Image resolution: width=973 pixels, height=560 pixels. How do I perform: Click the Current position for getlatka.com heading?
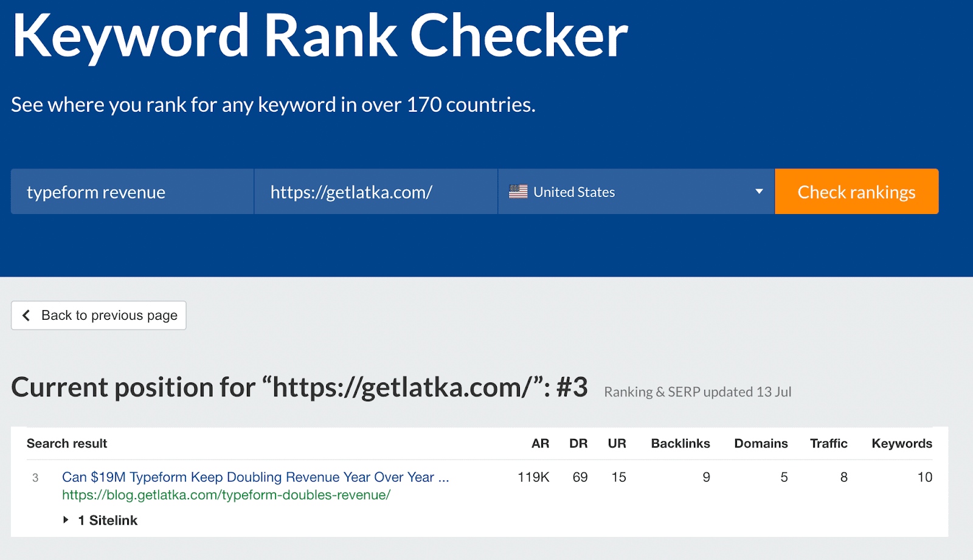[x=300, y=387]
